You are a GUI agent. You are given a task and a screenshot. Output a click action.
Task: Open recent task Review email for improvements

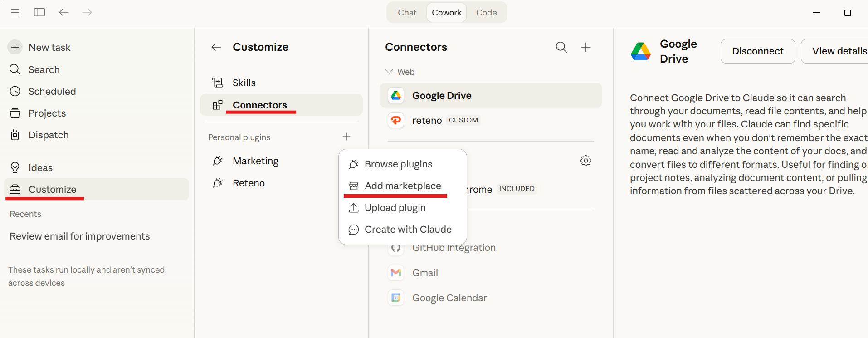pyautogui.click(x=80, y=236)
